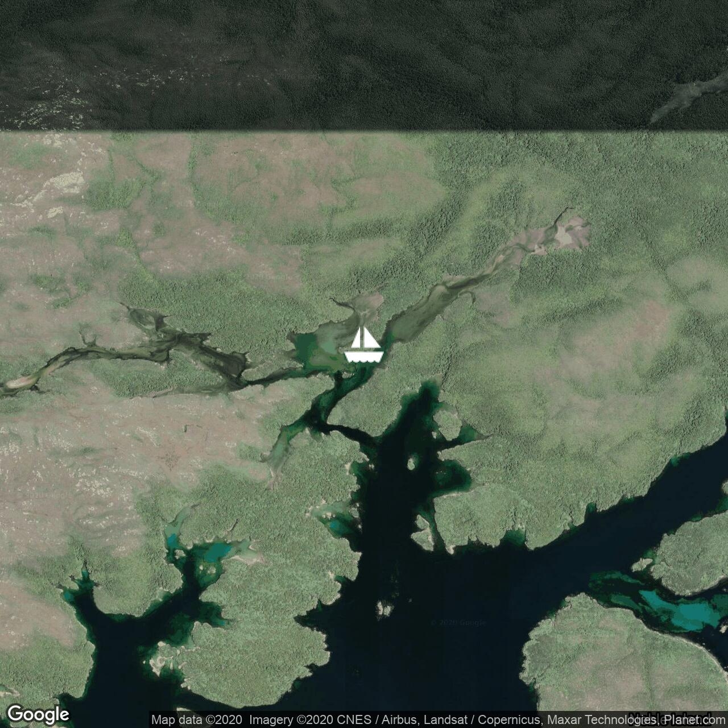Click the small islet inside the central bay
The width and height of the screenshot is (728, 728).
[x=411, y=463]
